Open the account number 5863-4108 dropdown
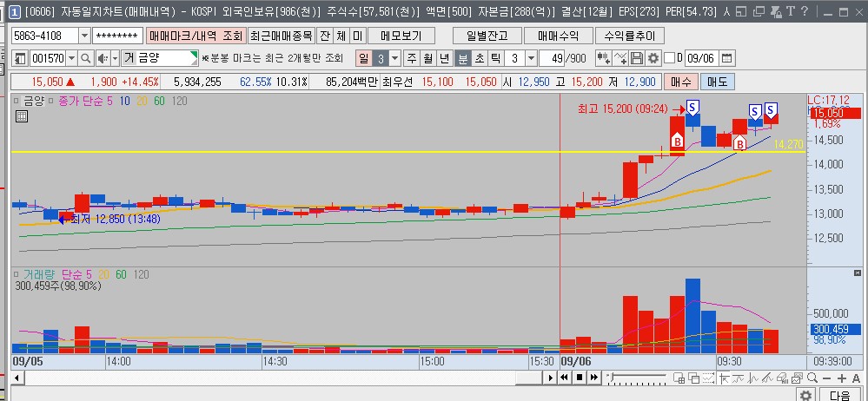Viewport: 868px width, 401px height. click(84, 36)
